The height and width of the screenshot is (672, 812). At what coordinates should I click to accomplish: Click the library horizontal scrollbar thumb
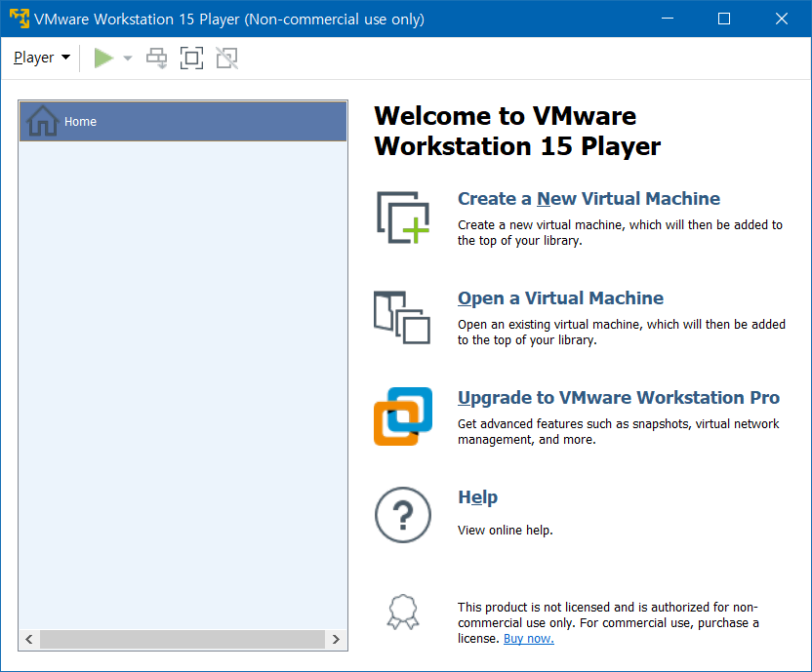pyautogui.click(x=183, y=639)
